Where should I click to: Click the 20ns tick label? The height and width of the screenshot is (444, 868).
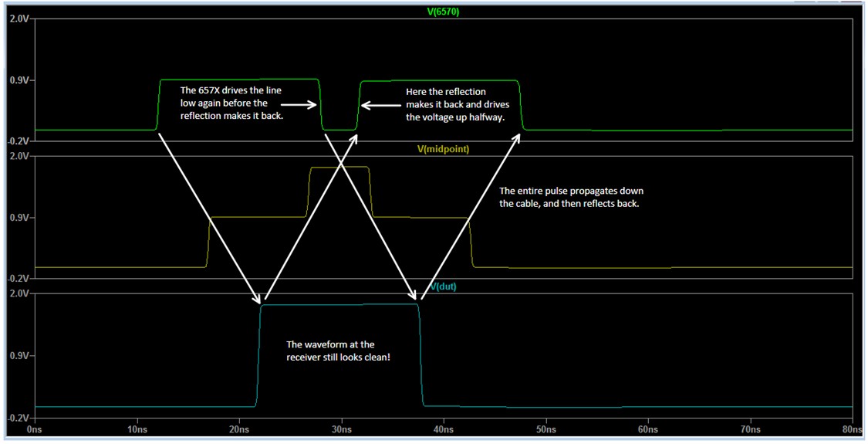pyautogui.click(x=238, y=428)
